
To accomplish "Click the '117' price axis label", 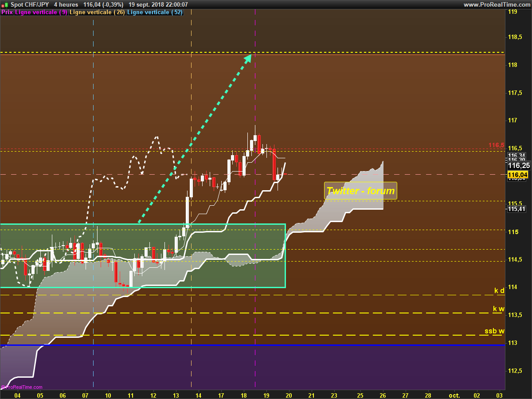I will coord(512,120).
